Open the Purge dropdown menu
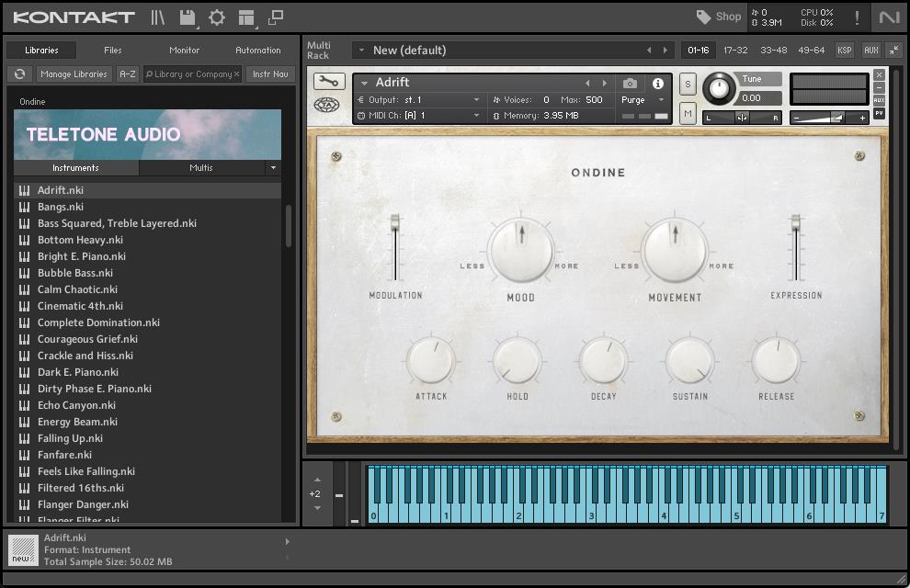910x588 pixels. (x=643, y=100)
